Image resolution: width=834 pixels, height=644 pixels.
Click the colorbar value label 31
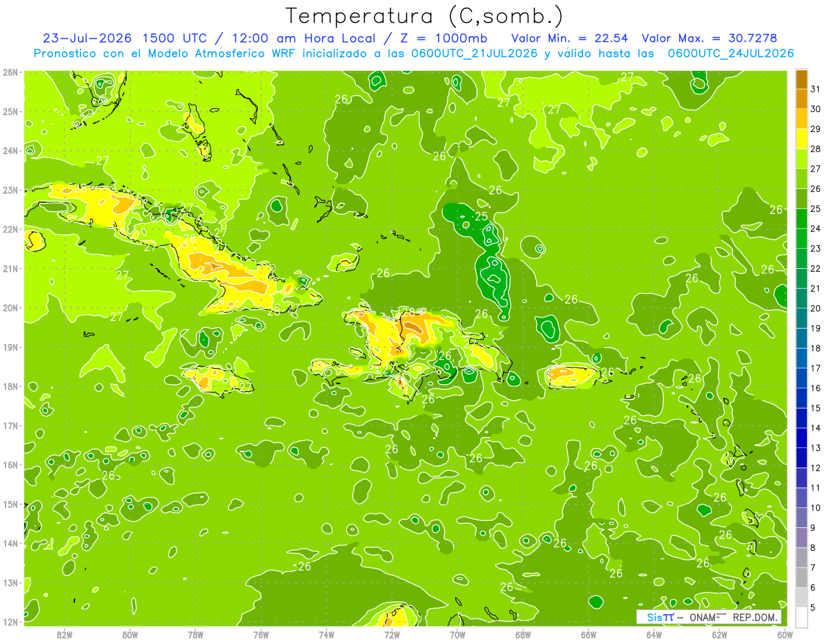click(x=816, y=89)
